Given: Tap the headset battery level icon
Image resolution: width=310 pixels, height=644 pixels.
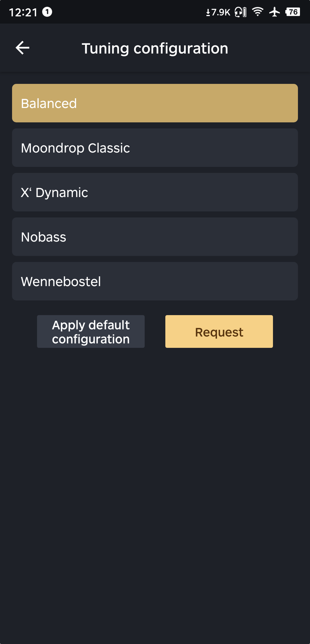Looking at the screenshot, I should (245, 12).
